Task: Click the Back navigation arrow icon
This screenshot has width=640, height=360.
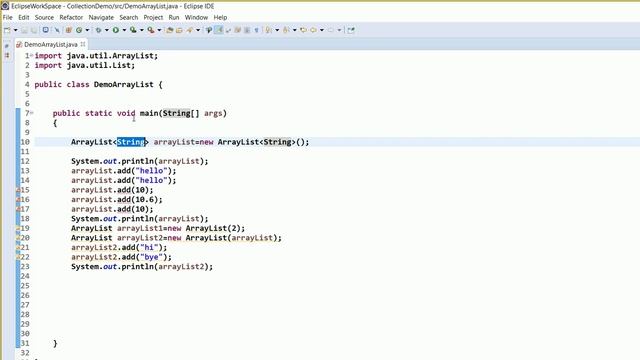Action: click(313, 30)
